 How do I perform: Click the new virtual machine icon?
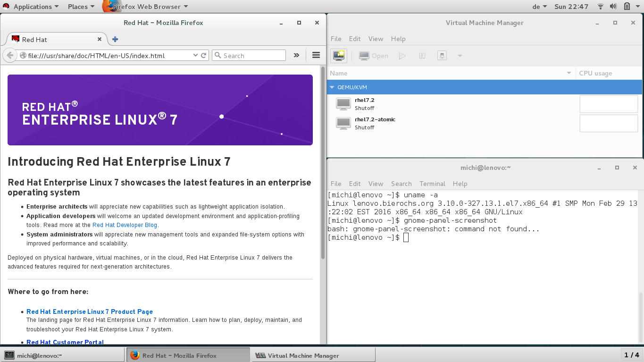click(339, 56)
